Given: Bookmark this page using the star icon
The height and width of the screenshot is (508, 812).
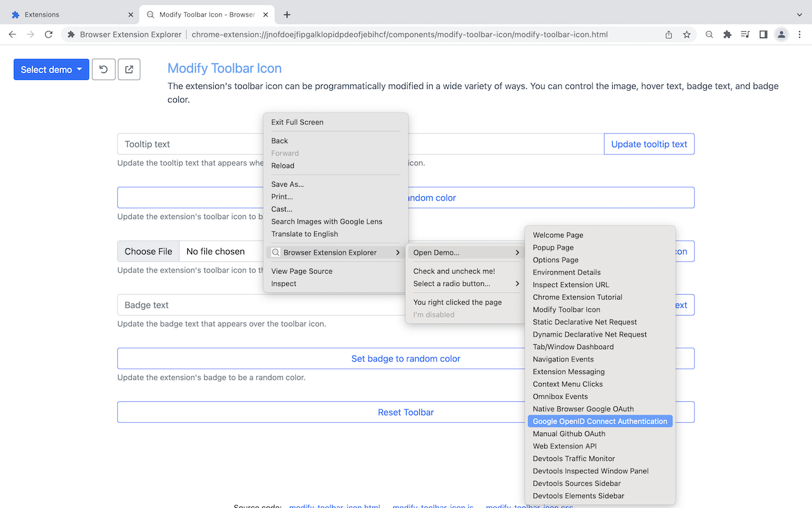Looking at the screenshot, I should tap(687, 34).
